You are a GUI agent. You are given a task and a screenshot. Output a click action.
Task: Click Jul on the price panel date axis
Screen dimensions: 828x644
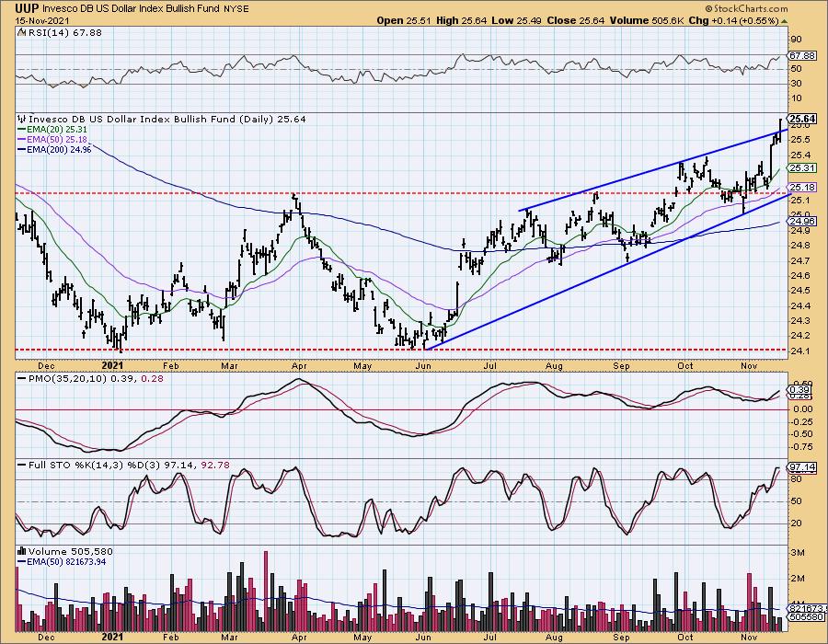tap(489, 366)
